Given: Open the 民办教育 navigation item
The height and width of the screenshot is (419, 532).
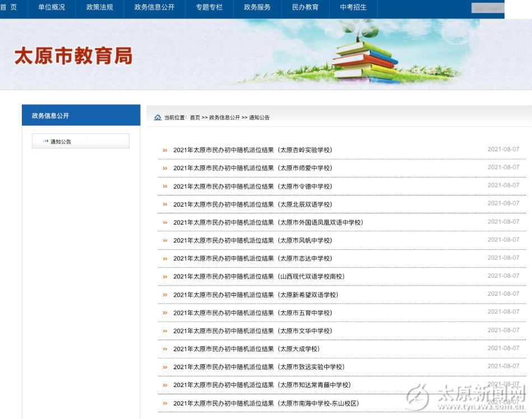Looking at the screenshot, I should point(305,7).
